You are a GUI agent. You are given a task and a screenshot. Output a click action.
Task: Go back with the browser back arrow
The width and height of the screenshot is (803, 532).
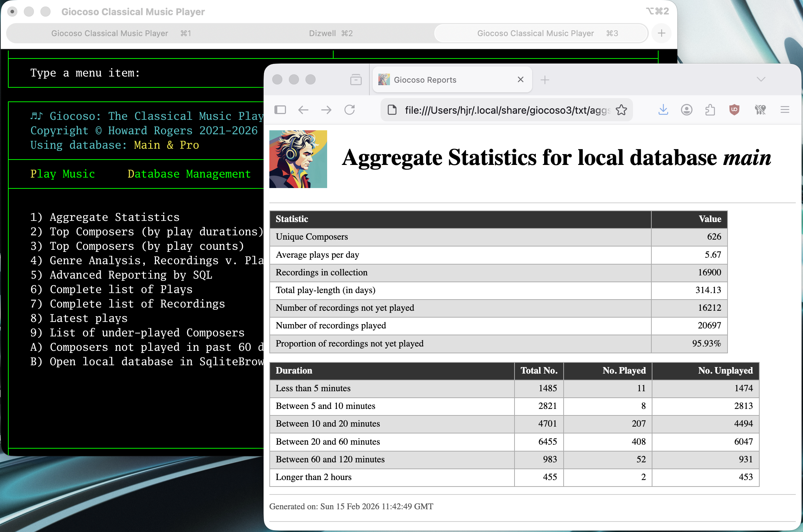click(303, 110)
